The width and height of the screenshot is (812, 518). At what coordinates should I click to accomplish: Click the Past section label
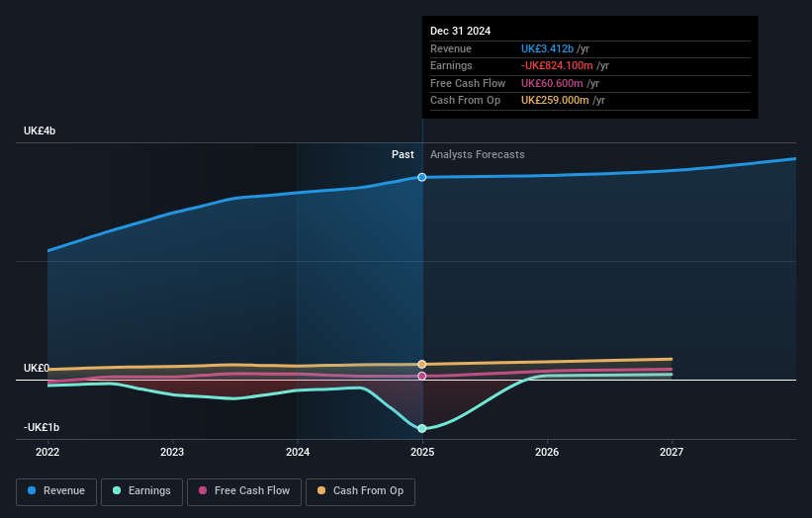(403, 155)
